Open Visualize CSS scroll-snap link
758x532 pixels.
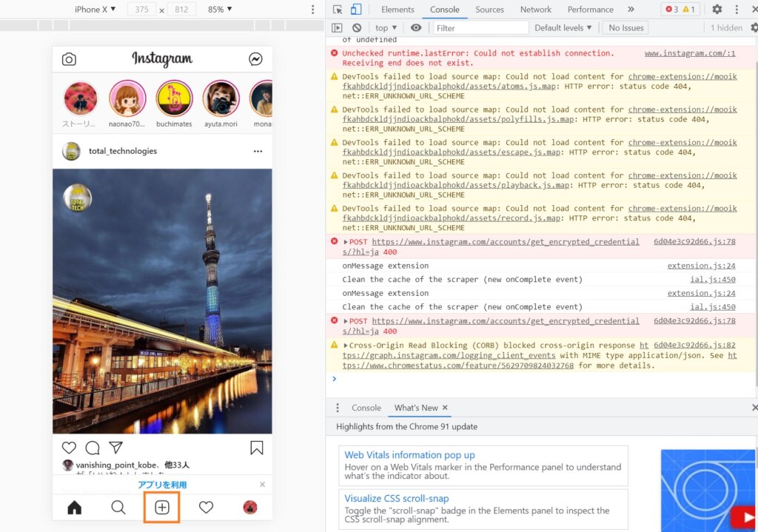397,498
